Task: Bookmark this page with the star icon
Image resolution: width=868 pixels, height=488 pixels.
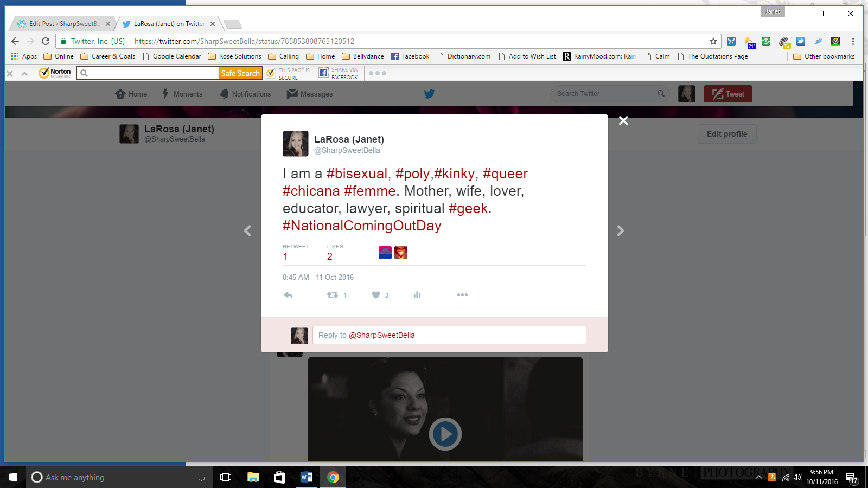Action: (713, 41)
